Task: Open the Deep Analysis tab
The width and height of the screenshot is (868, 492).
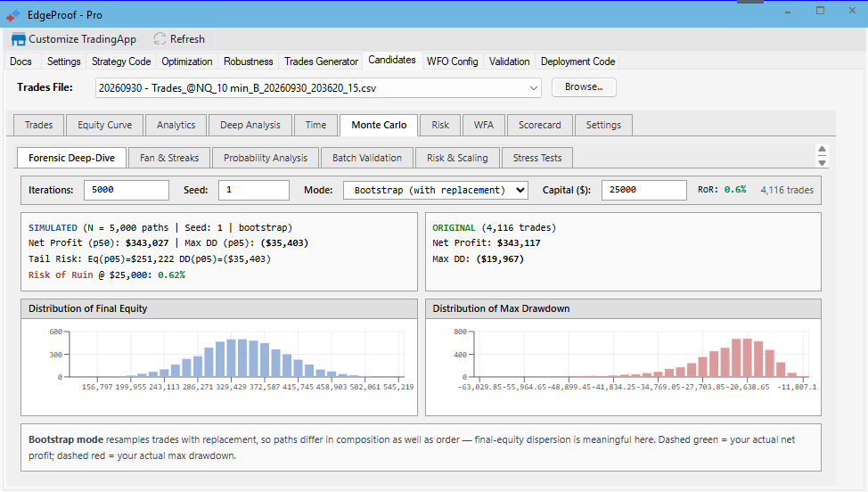Action: (250, 125)
